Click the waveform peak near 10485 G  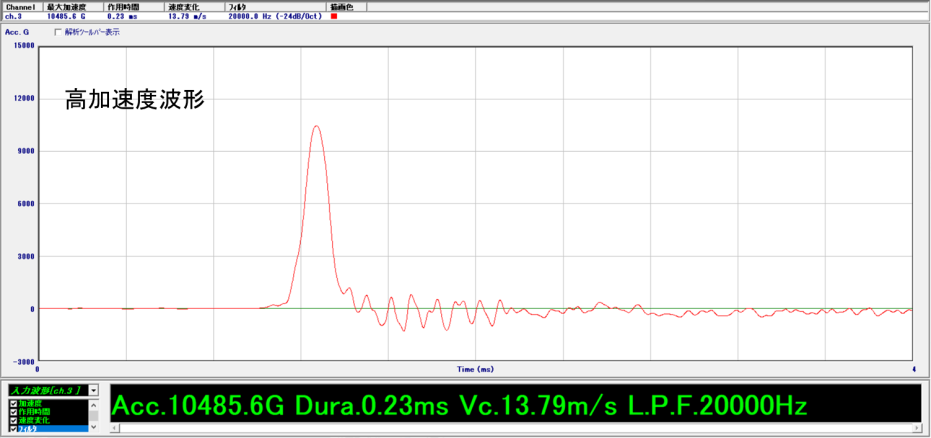(x=316, y=127)
